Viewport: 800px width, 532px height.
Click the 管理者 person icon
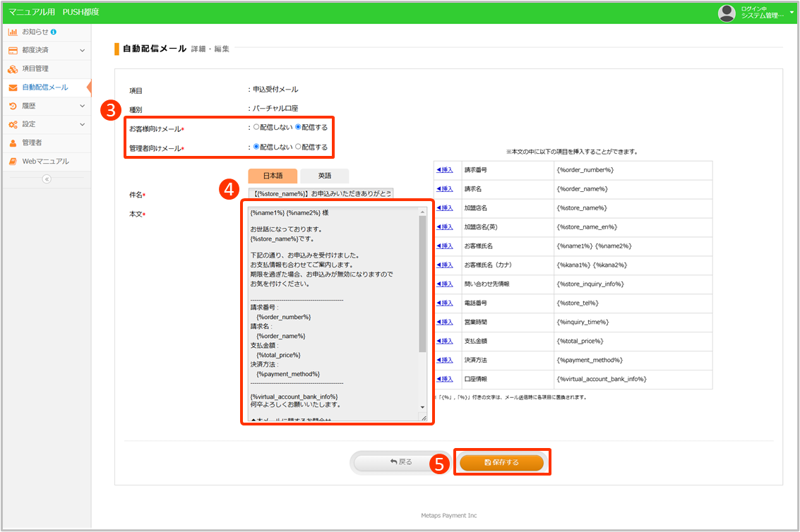tap(13, 143)
